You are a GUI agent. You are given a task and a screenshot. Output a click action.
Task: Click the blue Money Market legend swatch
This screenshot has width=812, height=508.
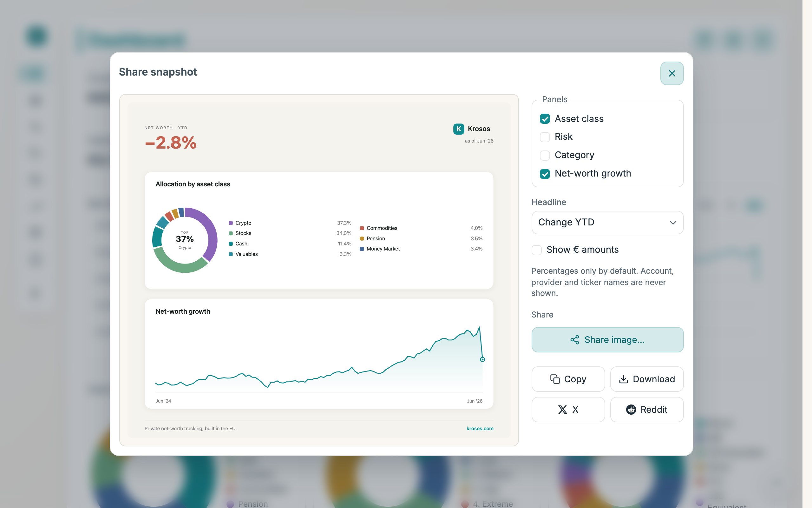(362, 249)
